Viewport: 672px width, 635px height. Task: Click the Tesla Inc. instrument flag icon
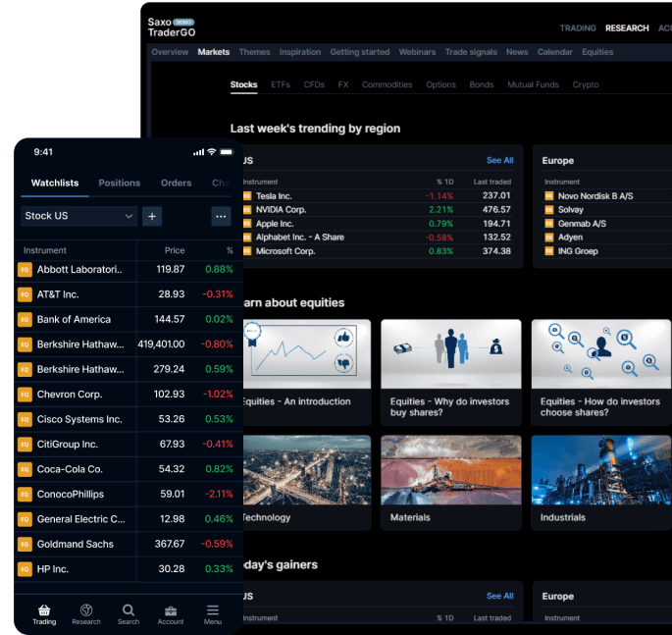pos(247,196)
